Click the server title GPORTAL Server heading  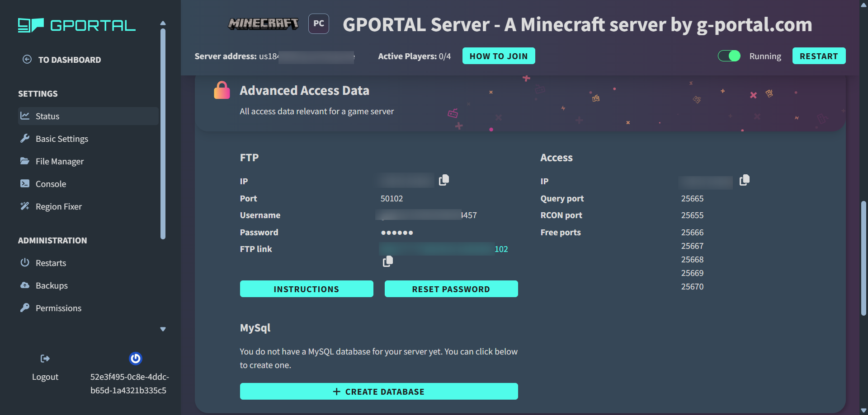(577, 24)
